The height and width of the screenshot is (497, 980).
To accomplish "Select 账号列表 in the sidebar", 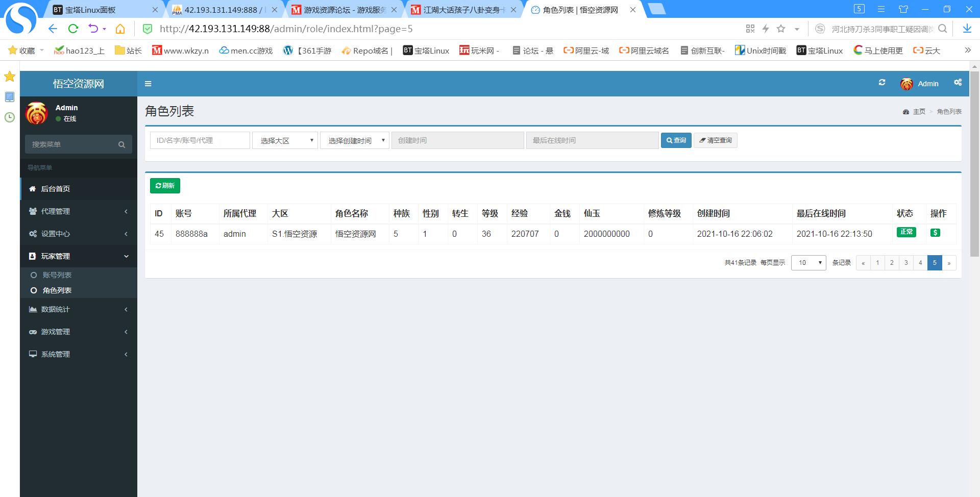I will pyautogui.click(x=57, y=275).
